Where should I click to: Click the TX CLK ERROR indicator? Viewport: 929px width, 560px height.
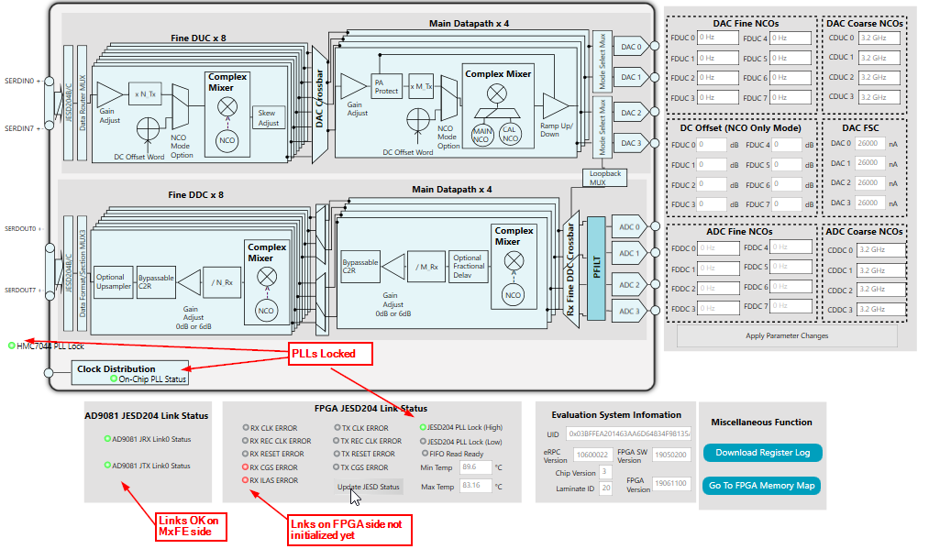click(x=337, y=427)
